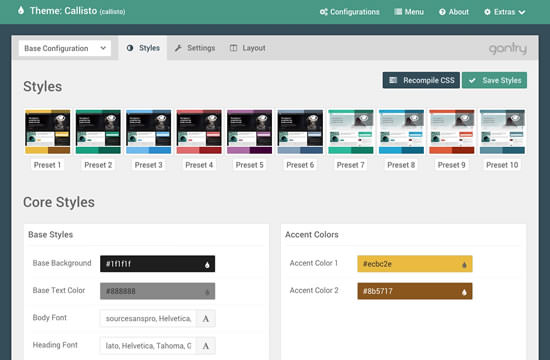Image resolution: width=550 pixels, height=360 pixels.
Task: Select the Preset 7 thumbnail
Action: 351,132
